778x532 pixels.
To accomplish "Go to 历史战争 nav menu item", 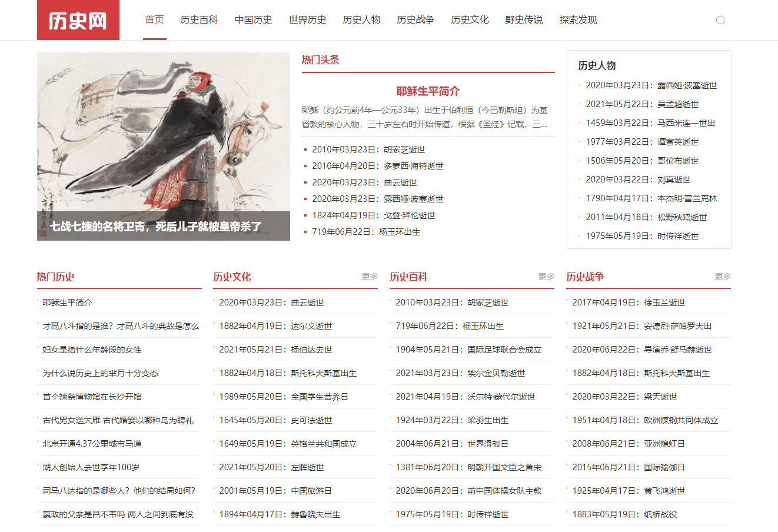I will 415,20.
